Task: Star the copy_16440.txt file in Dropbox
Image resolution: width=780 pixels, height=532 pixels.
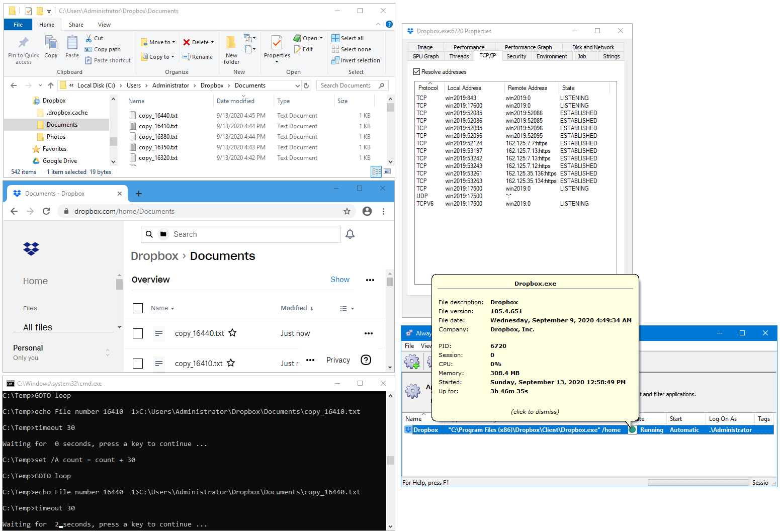Action: pyautogui.click(x=232, y=332)
